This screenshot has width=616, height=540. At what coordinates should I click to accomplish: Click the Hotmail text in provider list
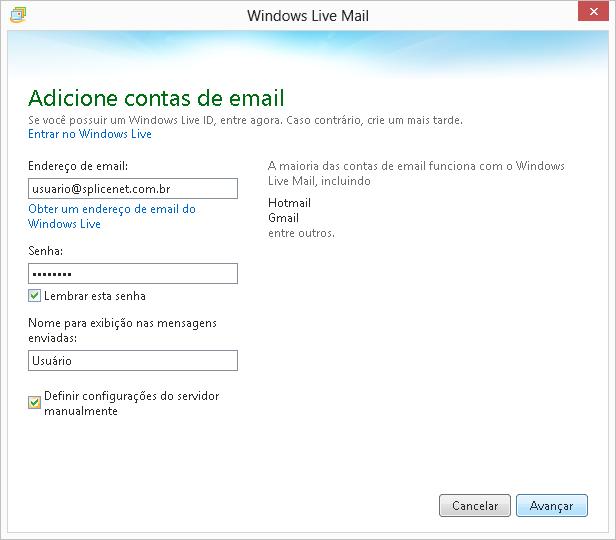[289, 203]
